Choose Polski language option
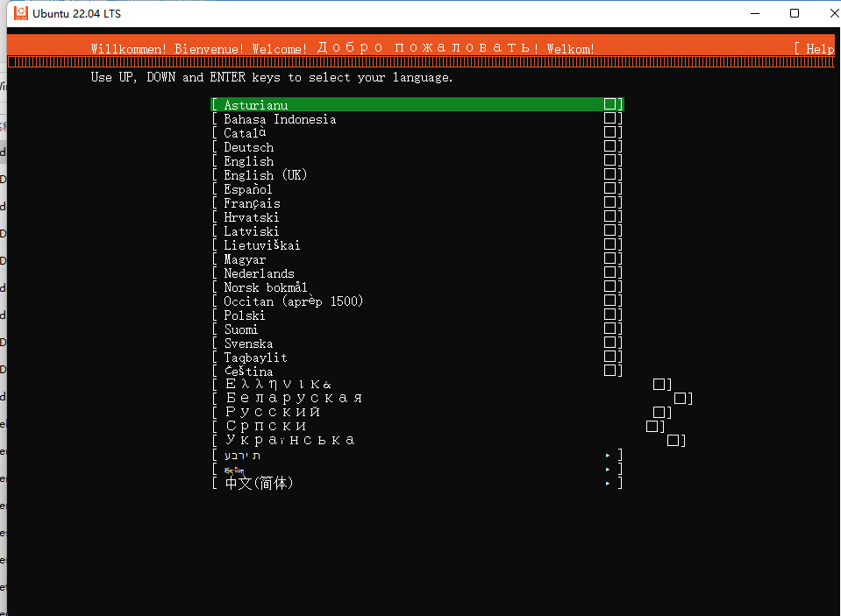Image resolution: width=841 pixels, height=616 pixels. click(417, 315)
